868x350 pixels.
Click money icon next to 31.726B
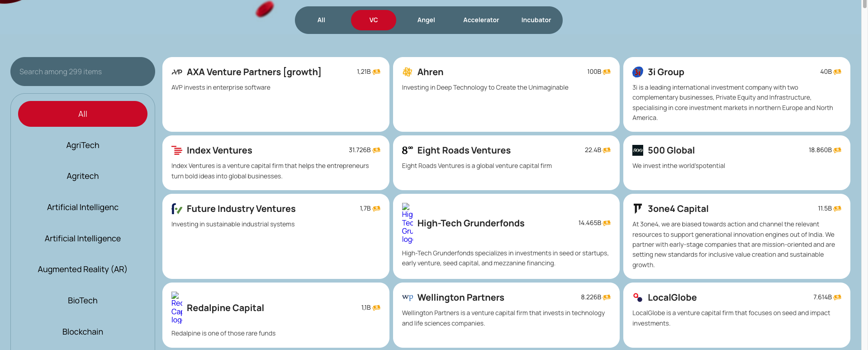pyautogui.click(x=376, y=150)
